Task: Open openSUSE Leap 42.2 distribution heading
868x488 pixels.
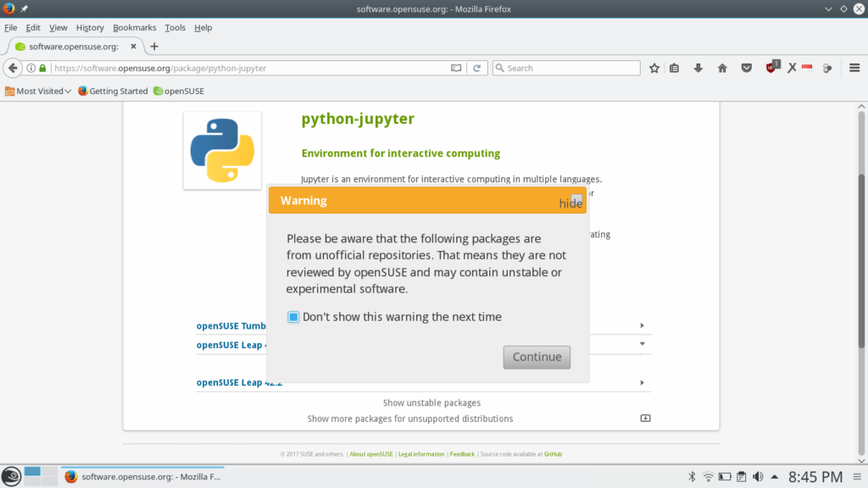Action: (240, 382)
